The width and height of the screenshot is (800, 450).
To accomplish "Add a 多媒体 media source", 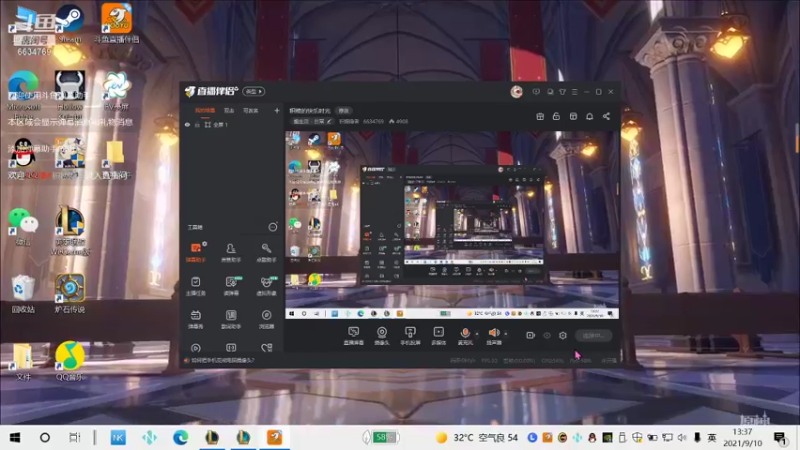I will click(x=438, y=336).
